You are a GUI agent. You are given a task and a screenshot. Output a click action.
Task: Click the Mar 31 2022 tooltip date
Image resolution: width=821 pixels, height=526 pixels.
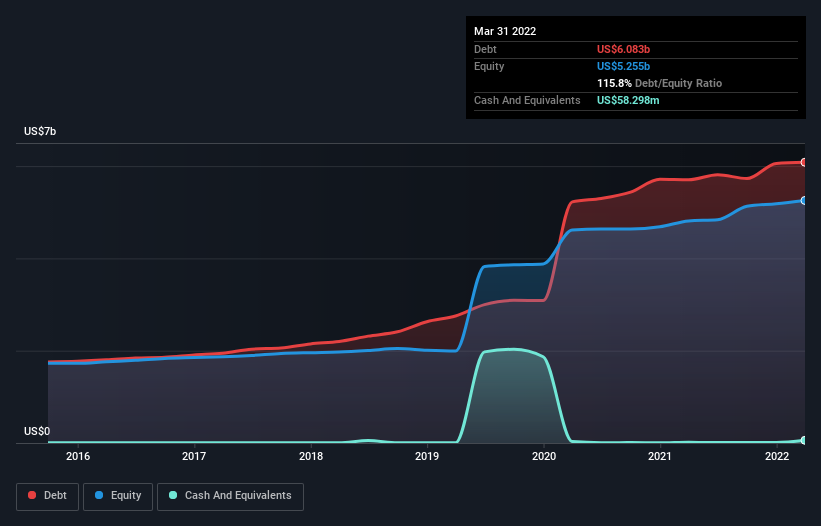tap(505, 31)
